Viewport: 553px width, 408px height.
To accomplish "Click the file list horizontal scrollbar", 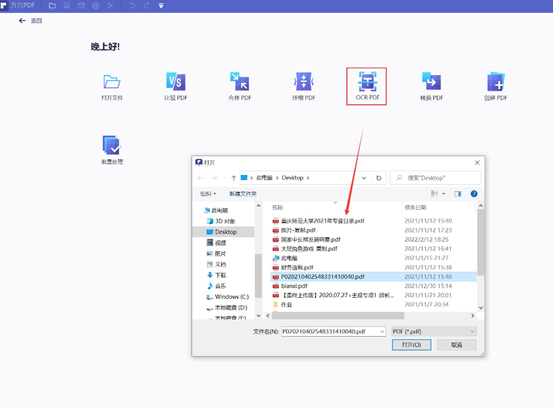I will (338, 316).
